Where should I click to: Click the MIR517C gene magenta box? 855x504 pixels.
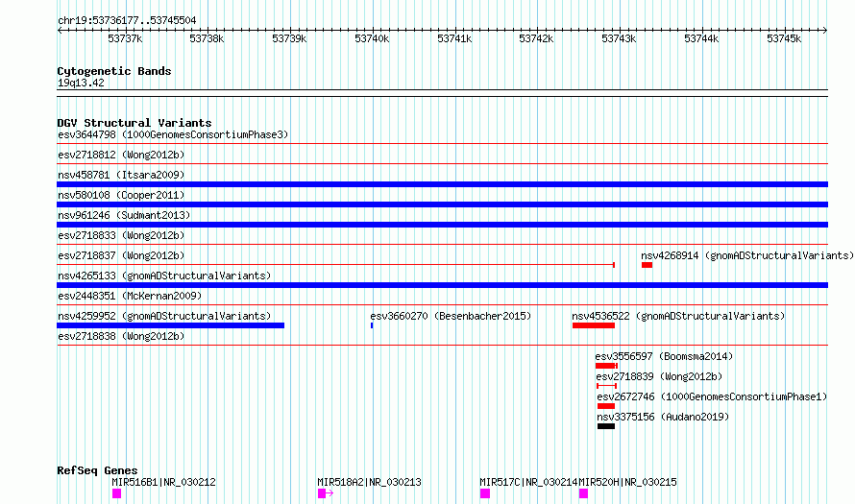485,493
